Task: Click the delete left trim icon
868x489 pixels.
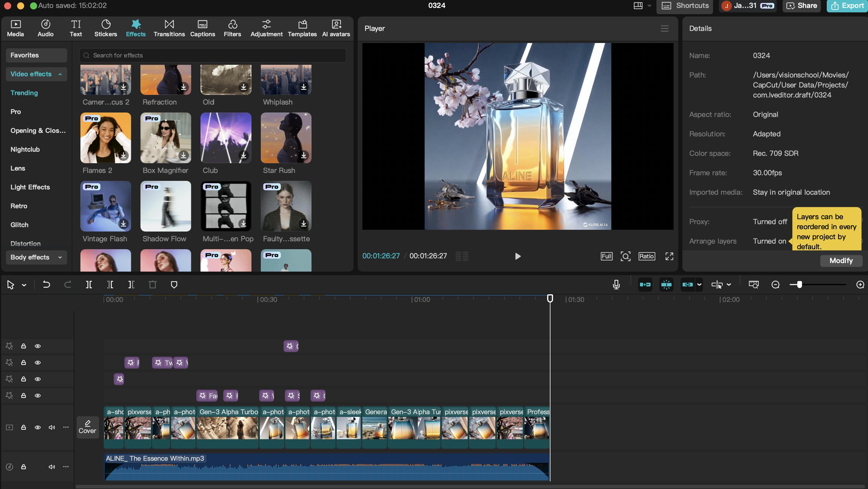Action: pos(110,285)
